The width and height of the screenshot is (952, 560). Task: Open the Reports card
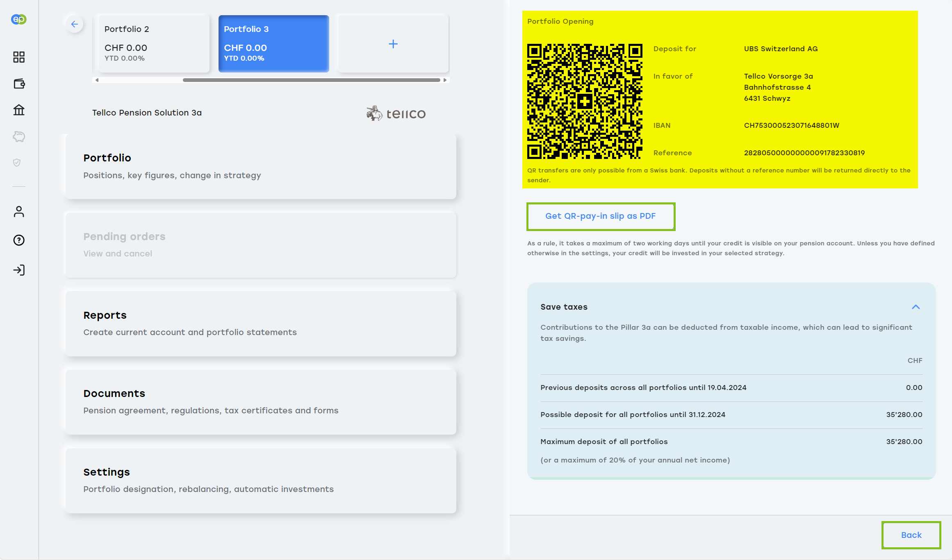pos(261,323)
